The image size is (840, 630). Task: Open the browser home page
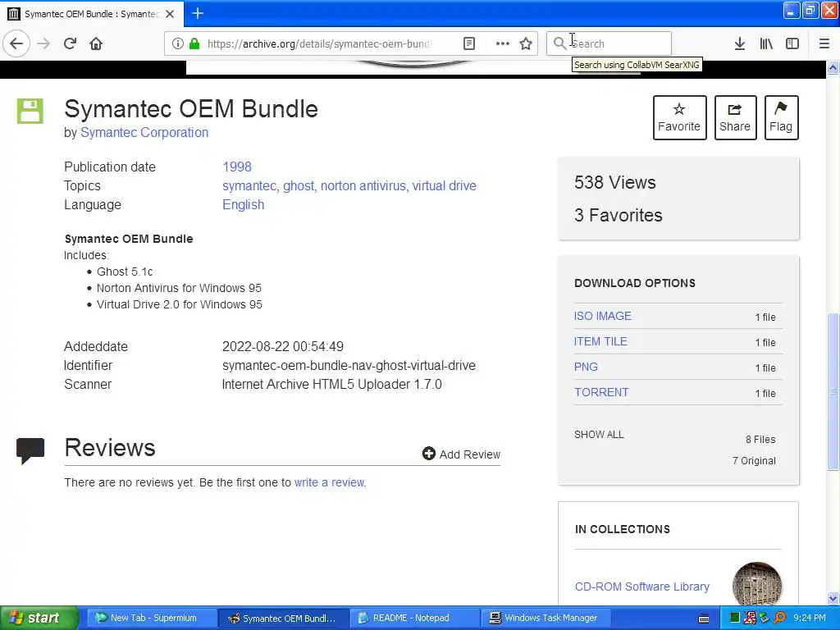click(x=96, y=43)
